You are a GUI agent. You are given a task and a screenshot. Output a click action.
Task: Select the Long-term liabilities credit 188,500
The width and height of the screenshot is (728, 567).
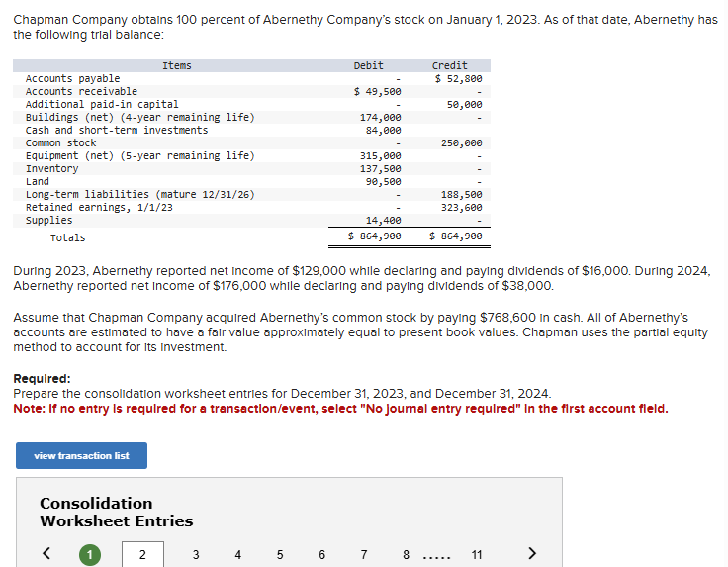click(x=462, y=195)
